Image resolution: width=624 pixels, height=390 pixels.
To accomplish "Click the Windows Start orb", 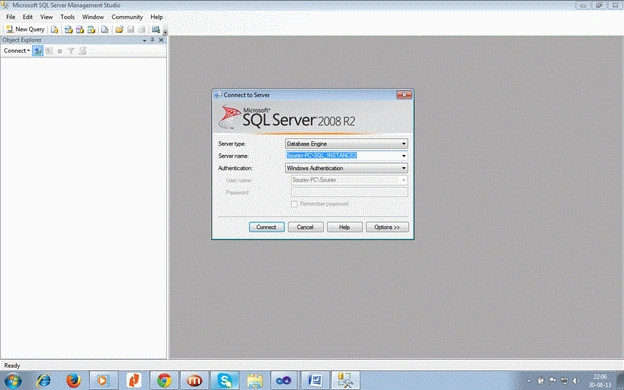I will coord(13,381).
